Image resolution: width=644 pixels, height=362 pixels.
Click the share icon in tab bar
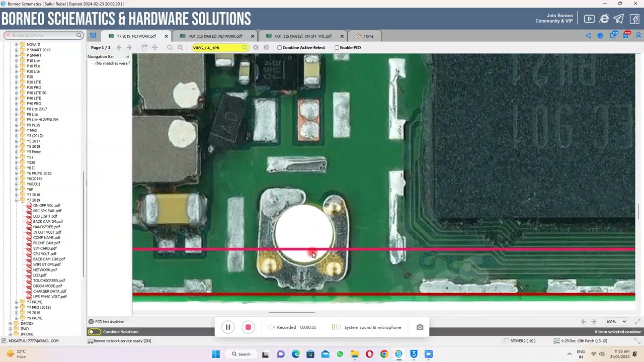(588, 36)
